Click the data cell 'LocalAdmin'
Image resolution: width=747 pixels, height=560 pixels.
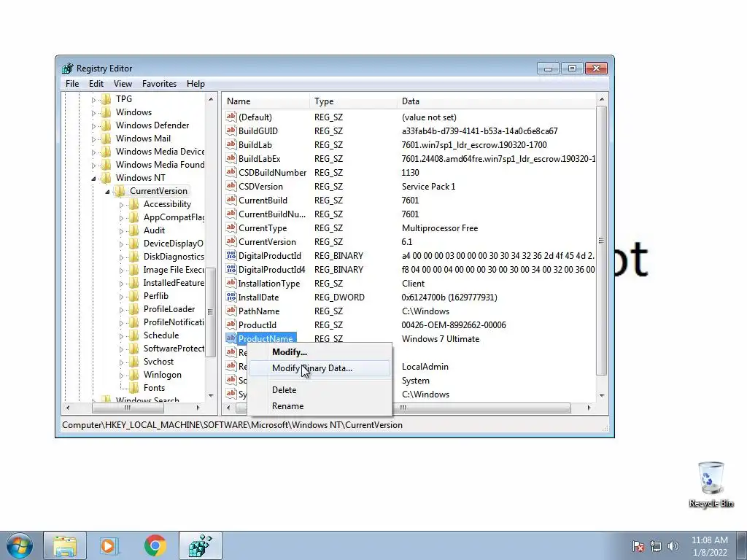click(x=425, y=366)
